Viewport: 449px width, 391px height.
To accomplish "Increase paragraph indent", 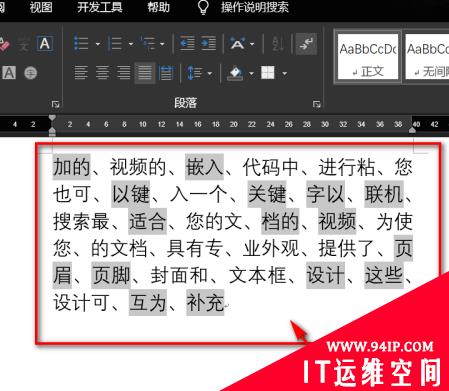I will pos(208,43).
